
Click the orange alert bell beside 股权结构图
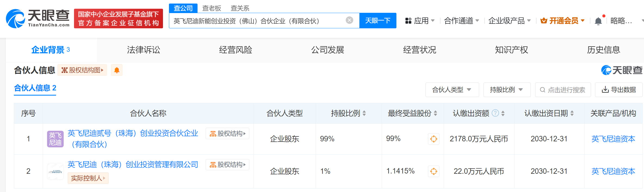tap(117, 70)
